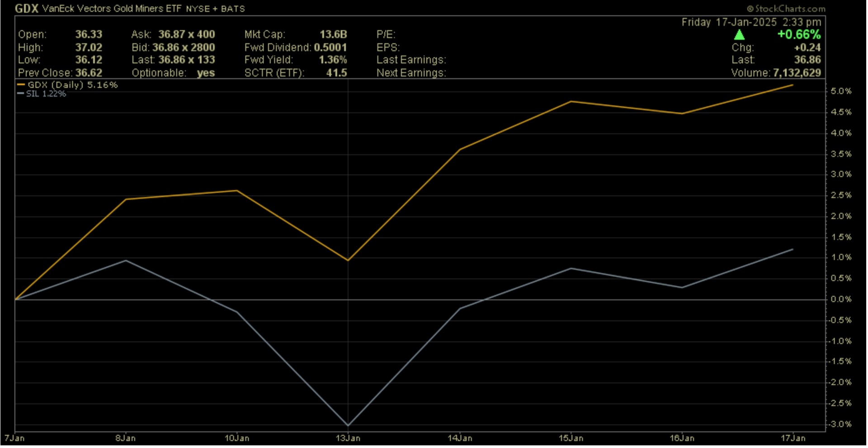Click the green up-arrow change indicator
This screenshot has width=868, height=448.
[x=739, y=35]
